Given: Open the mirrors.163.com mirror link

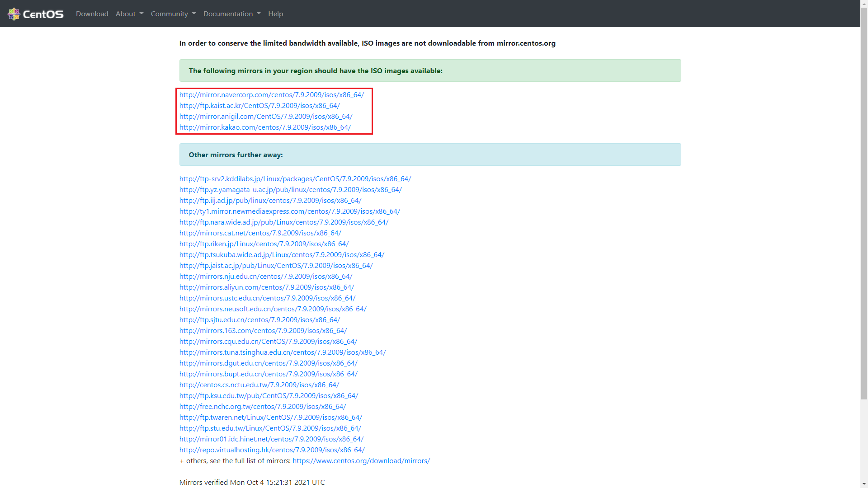Looking at the screenshot, I should coord(263,331).
